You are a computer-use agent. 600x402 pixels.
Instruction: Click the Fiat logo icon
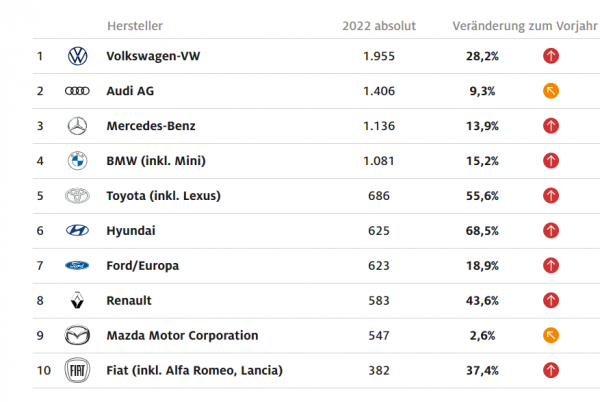(77, 371)
